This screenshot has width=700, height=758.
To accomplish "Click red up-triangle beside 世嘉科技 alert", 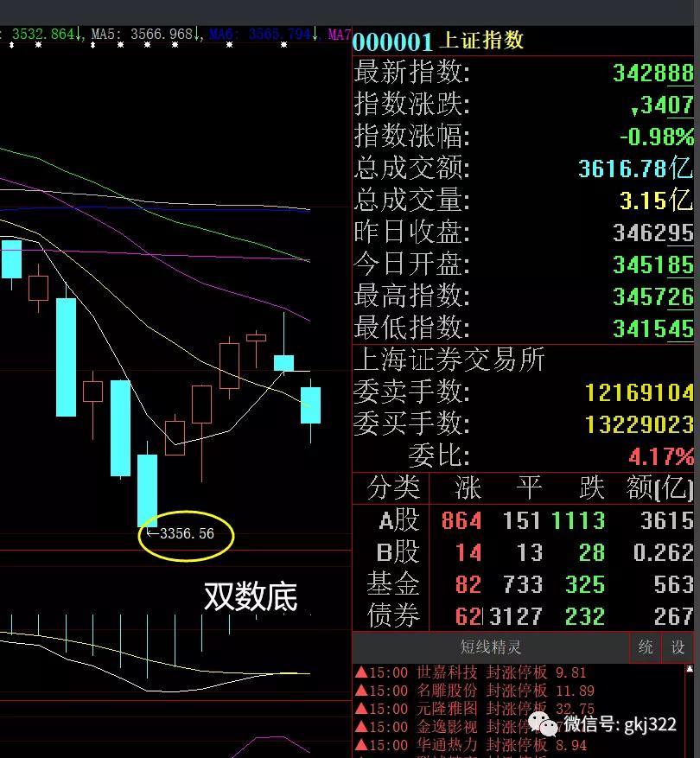I will (360, 672).
